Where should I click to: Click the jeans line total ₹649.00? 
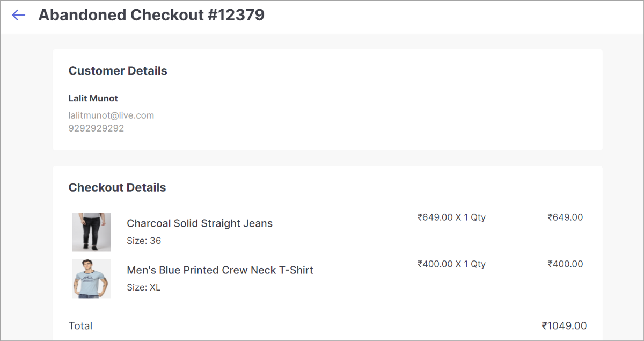(565, 217)
